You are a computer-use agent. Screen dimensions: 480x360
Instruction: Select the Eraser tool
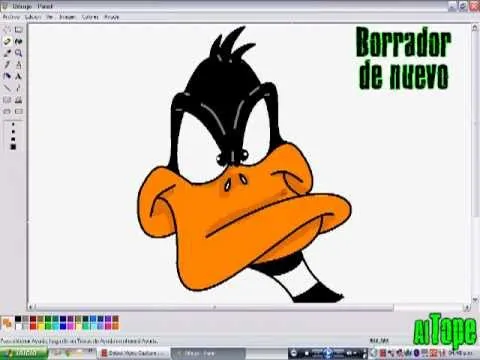pos(7,42)
